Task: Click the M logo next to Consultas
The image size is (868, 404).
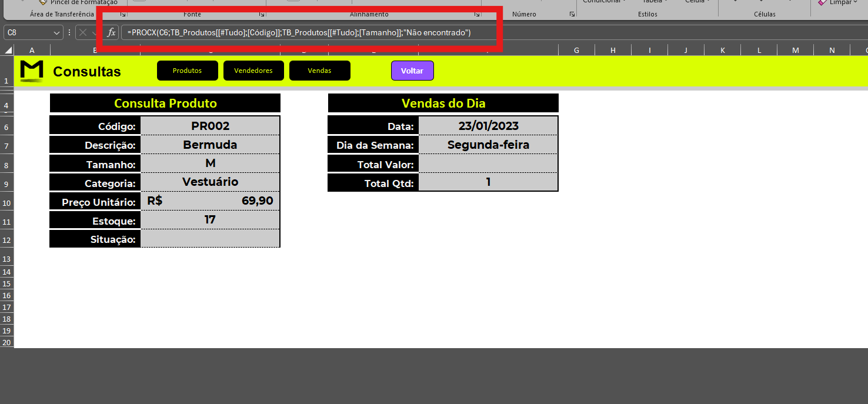Action: click(32, 71)
